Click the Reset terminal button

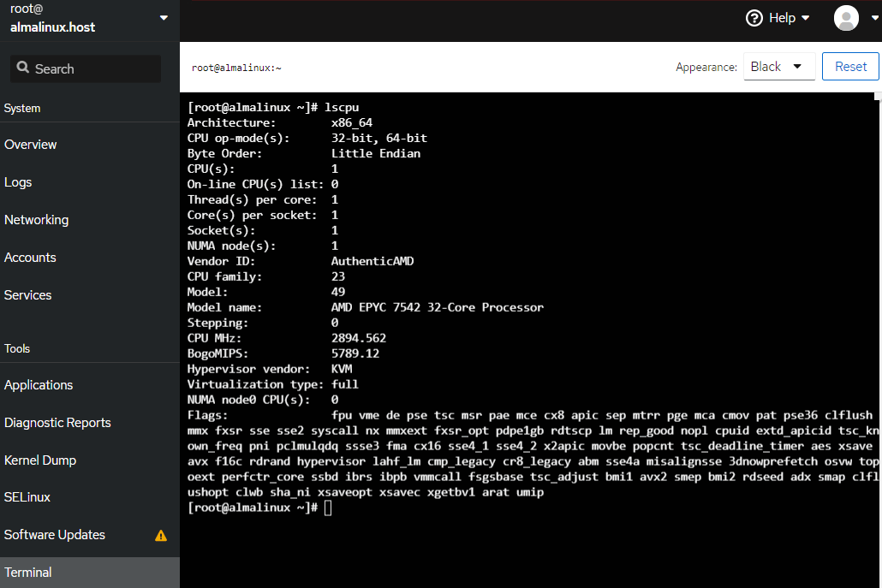pos(850,67)
